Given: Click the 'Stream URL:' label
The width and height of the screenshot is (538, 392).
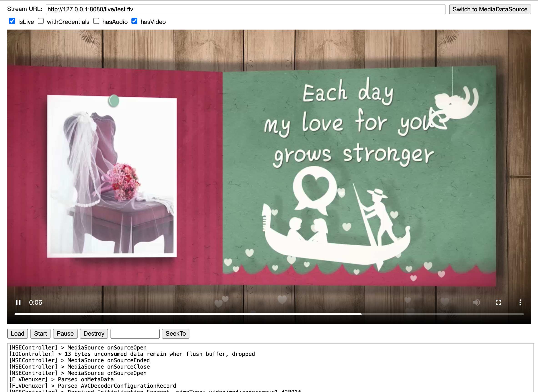Looking at the screenshot, I should coord(25,9).
